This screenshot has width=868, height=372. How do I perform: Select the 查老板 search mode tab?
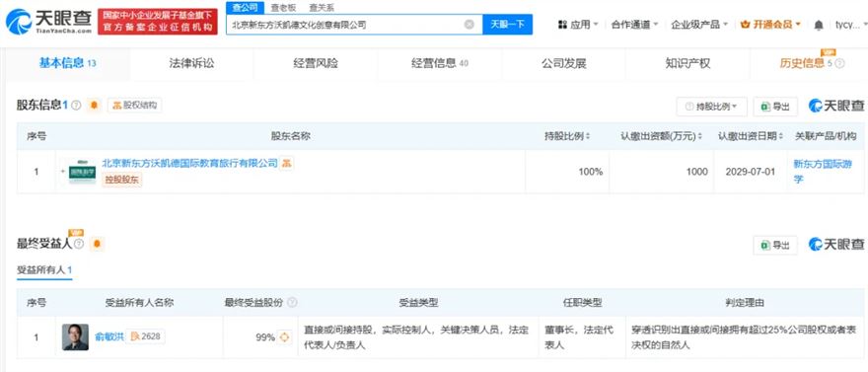coord(283,8)
